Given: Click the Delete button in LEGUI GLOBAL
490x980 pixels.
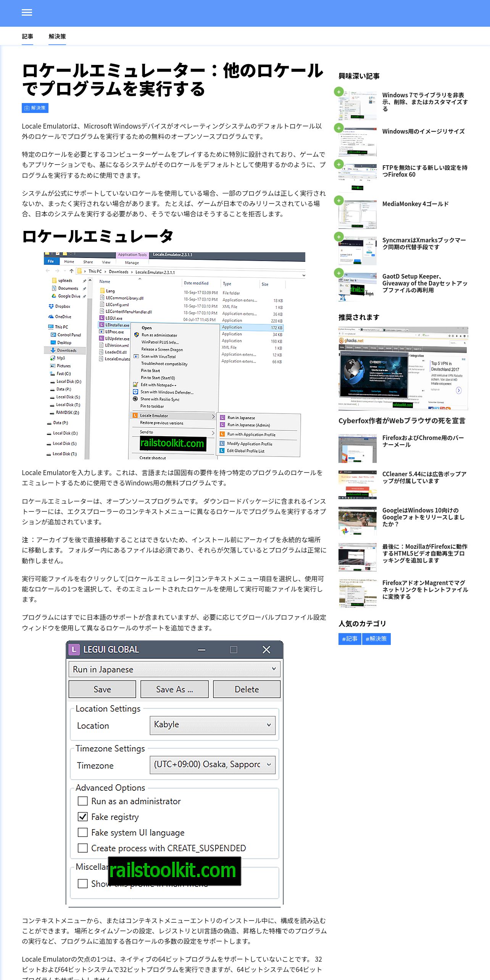Looking at the screenshot, I should click(x=247, y=689).
